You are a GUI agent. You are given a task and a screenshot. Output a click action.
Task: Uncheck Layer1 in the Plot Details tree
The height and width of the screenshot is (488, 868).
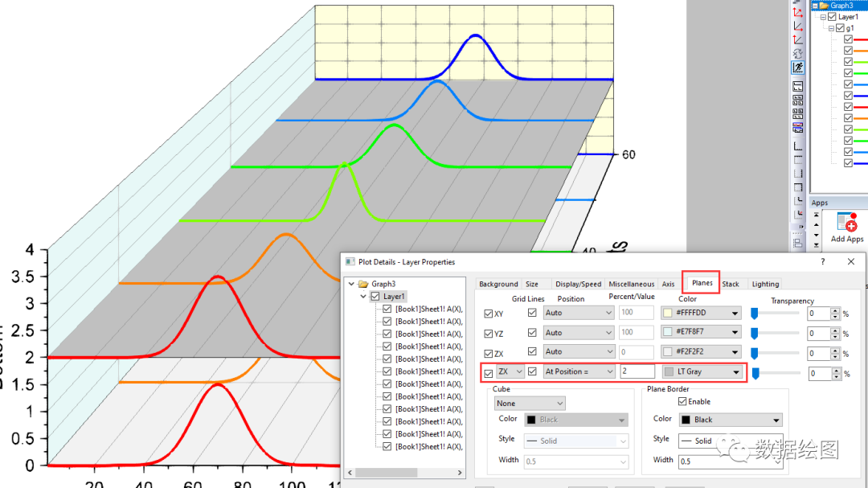375,297
